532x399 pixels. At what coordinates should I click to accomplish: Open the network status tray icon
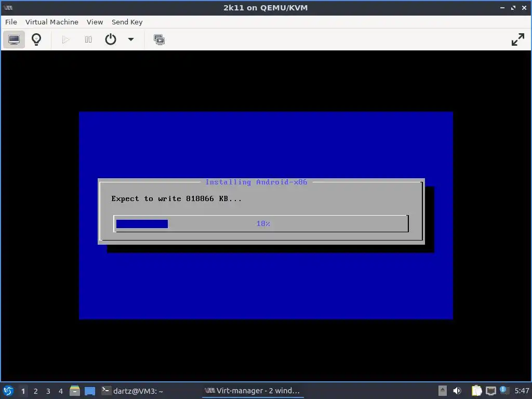(490, 391)
